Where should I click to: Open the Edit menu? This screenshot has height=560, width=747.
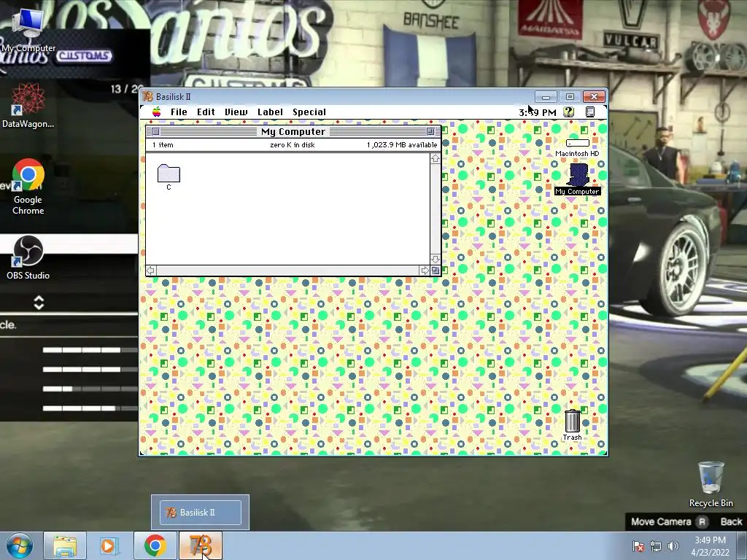click(206, 112)
